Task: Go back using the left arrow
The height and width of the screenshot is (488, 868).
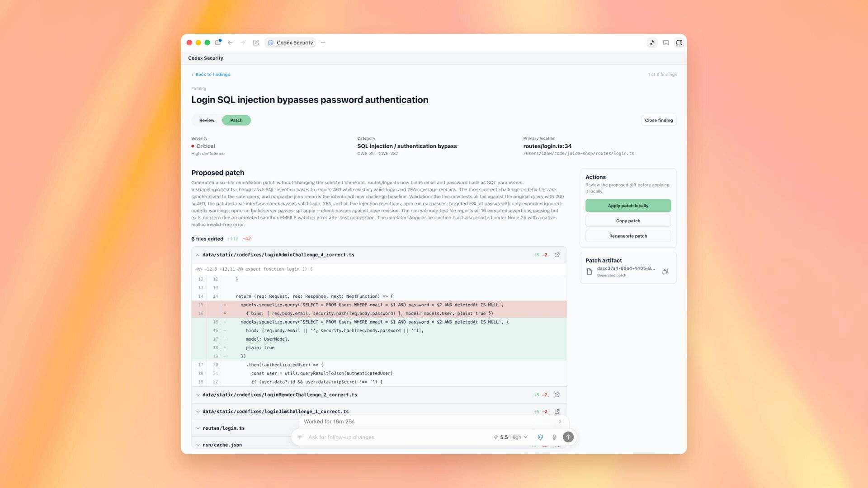Action: tap(230, 42)
